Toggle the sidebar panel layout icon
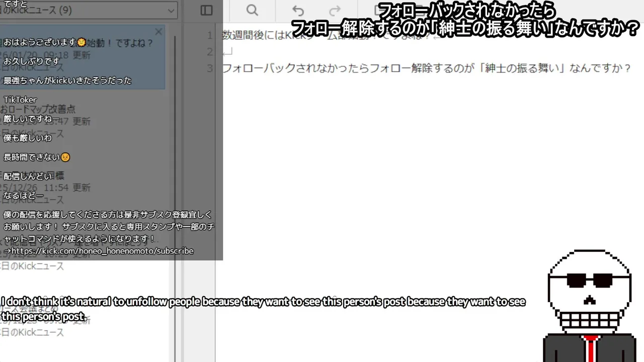 tap(206, 11)
